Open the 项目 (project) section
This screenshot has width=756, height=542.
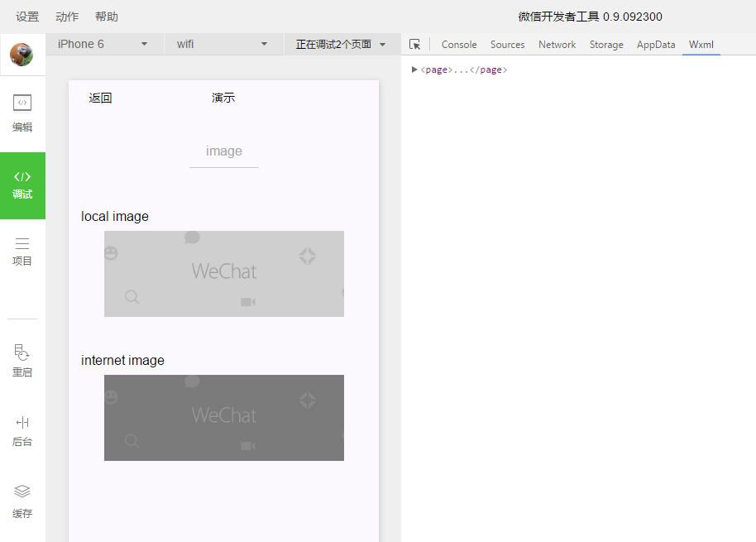tap(22, 252)
